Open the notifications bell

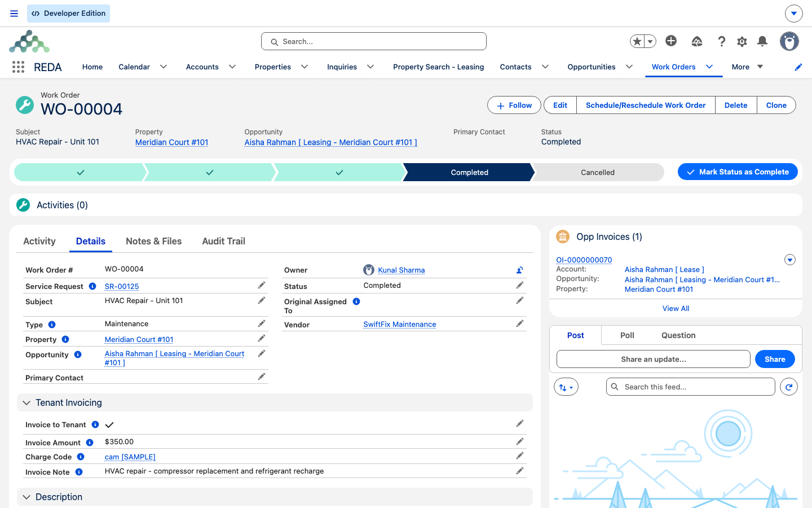(x=762, y=41)
